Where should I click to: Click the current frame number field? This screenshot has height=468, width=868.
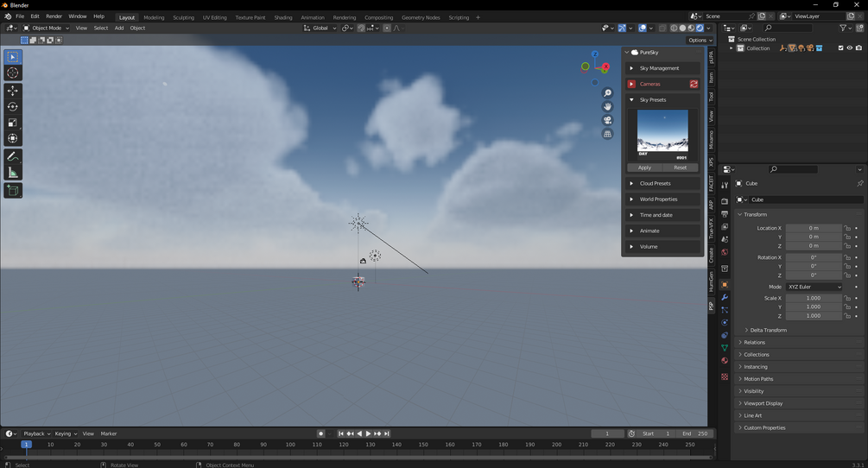click(607, 433)
